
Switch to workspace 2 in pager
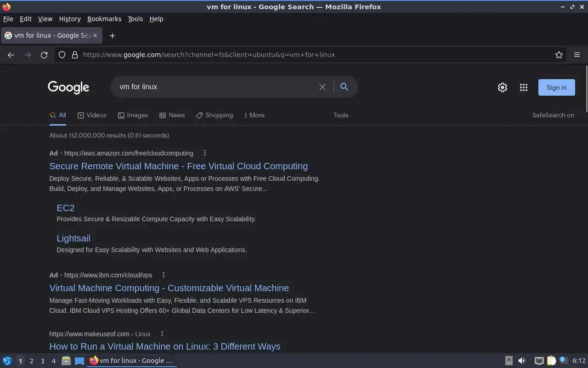point(32,361)
